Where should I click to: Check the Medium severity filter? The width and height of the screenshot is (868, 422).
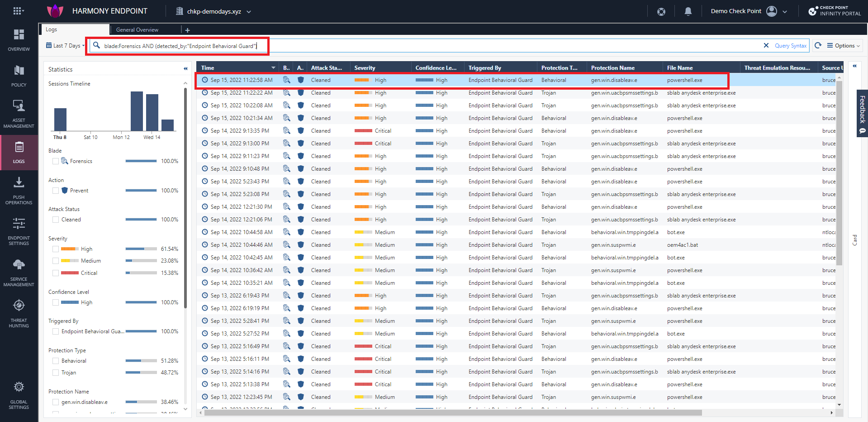pyautogui.click(x=56, y=261)
